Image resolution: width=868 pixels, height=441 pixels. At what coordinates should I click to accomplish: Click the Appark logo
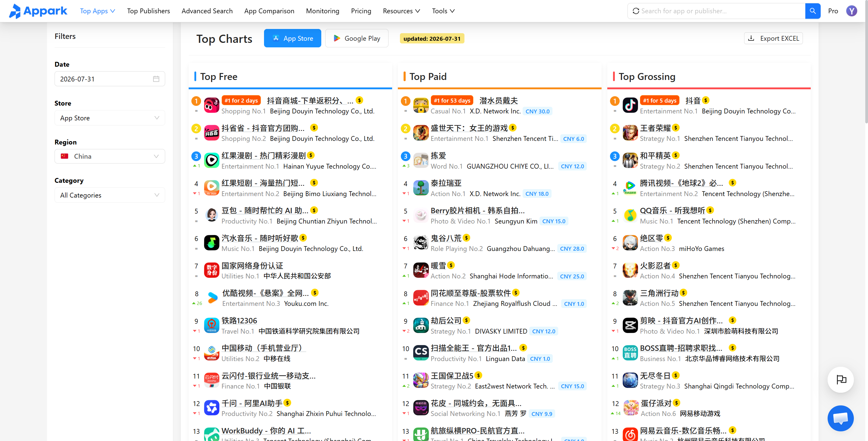pos(38,11)
